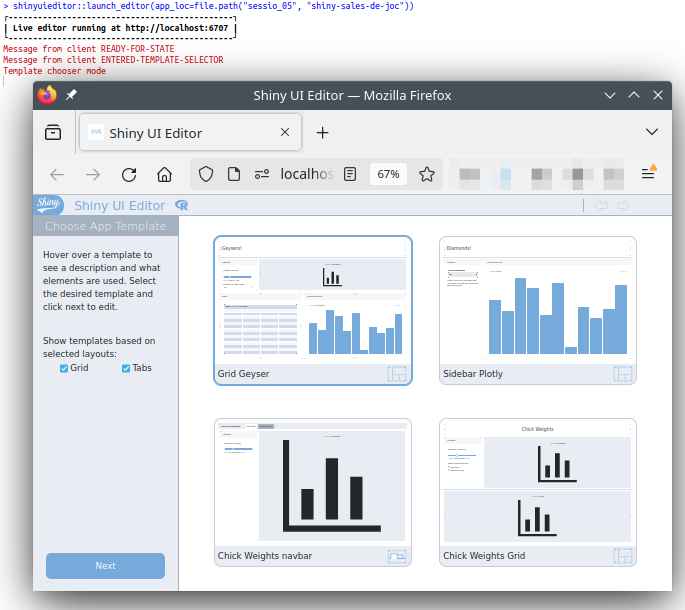Reload the page in Firefox
Screen dimensions: 685x610
129,174
